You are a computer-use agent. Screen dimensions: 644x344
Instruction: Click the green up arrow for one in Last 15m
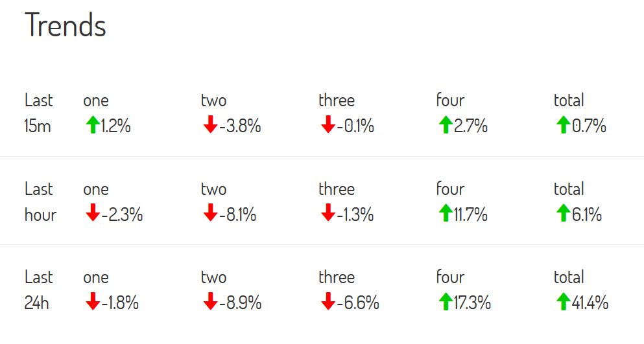pos(93,124)
